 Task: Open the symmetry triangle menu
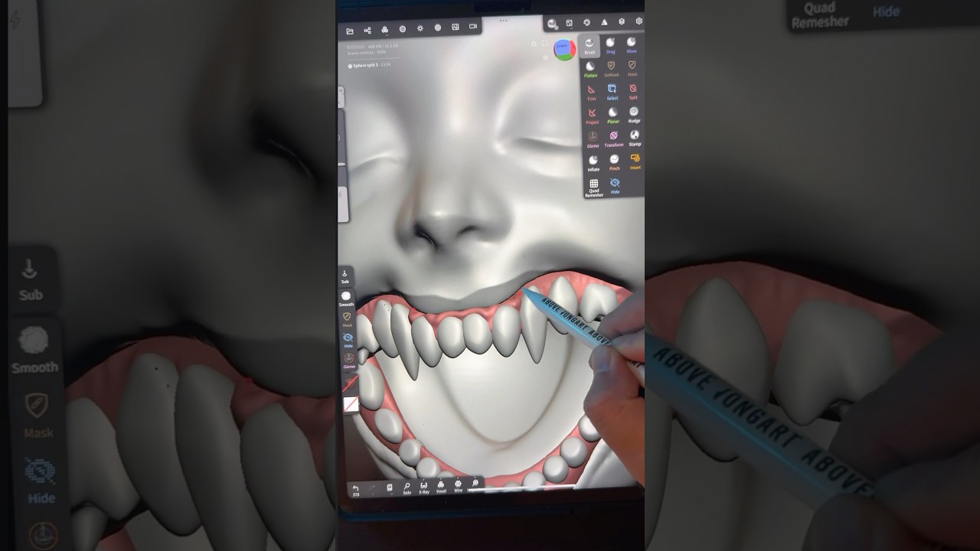(x=604, y=22)
